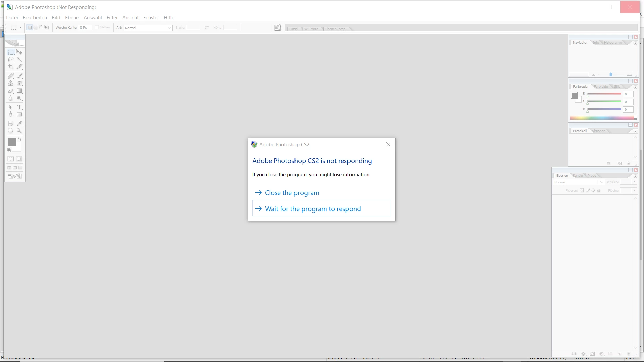The image size is (644, 362).
Task: Select the Clone Stamp tool
Action: click(11, 83)
